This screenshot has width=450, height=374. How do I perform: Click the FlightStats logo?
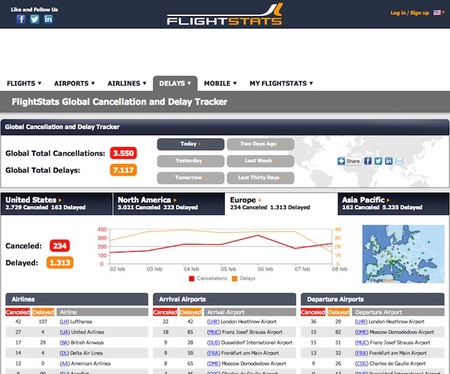click(x=225, y=15)
